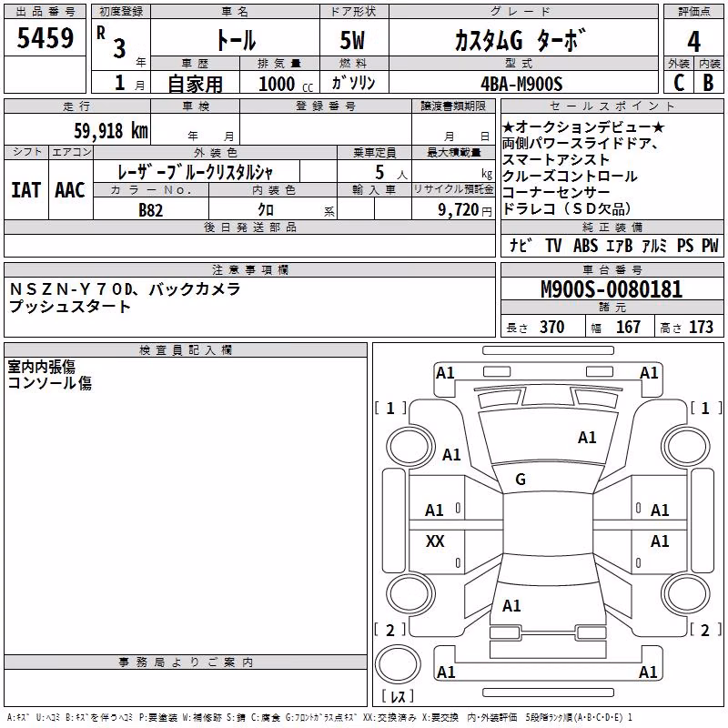Select the grade カスタムG ターボ
The image size is (728, 728).
[521, 40]
